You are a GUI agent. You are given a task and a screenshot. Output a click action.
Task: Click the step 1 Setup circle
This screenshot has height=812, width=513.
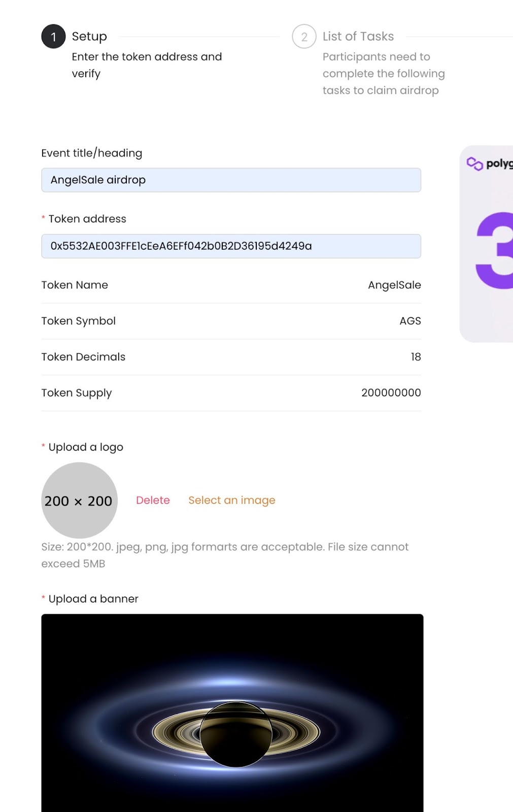(53, 37)
